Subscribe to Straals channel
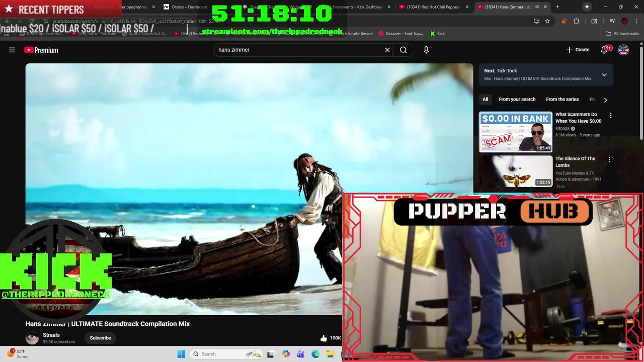The height and width of the screenshot is (362, 644). 100,338
